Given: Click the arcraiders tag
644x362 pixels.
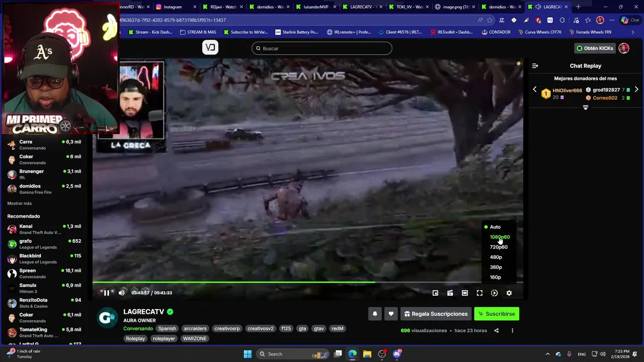Looking at the screenshot, I should pos(195,328).
